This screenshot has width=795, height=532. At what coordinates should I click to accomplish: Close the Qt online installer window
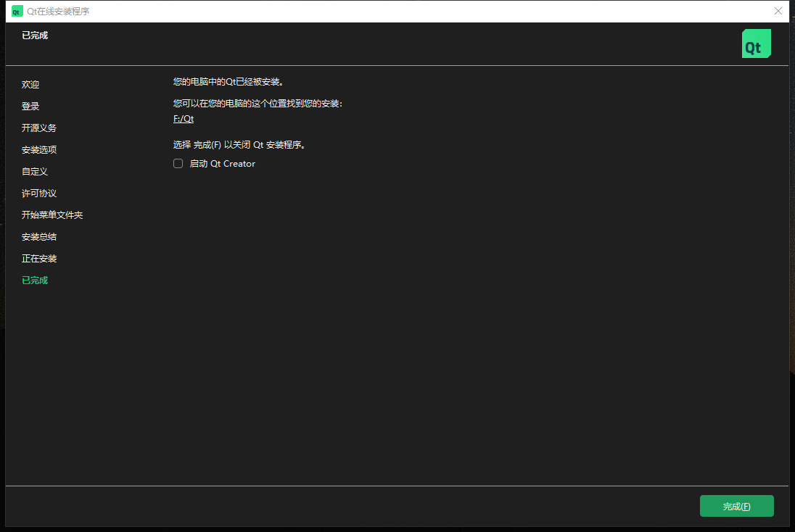point(778,11)
